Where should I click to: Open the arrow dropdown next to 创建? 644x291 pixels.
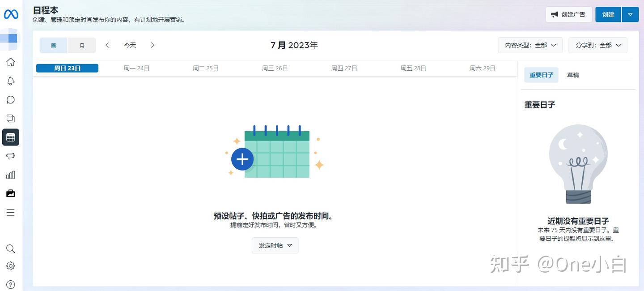(x=630, y=14)
